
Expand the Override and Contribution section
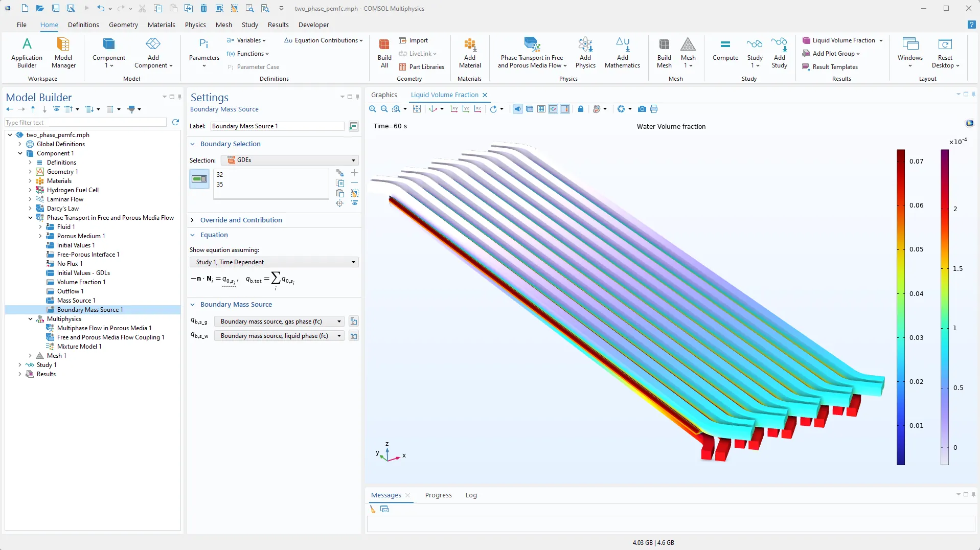[241, 220]
